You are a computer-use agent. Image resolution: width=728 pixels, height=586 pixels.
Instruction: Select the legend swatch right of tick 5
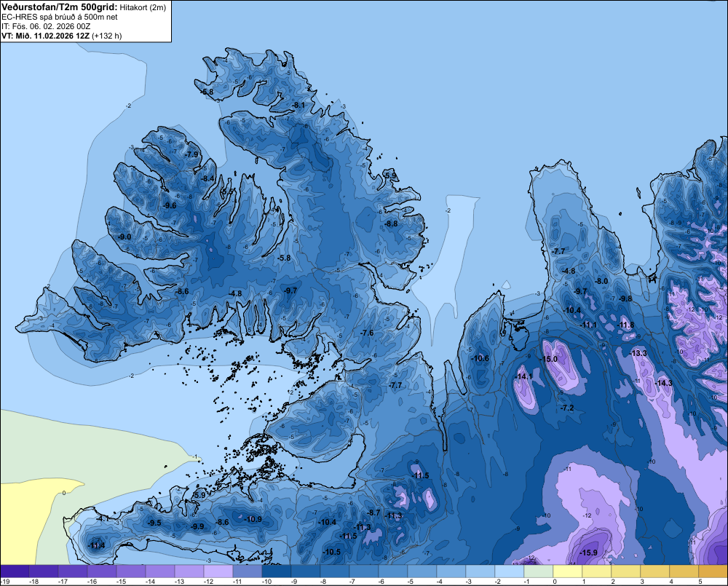(713, 571)
